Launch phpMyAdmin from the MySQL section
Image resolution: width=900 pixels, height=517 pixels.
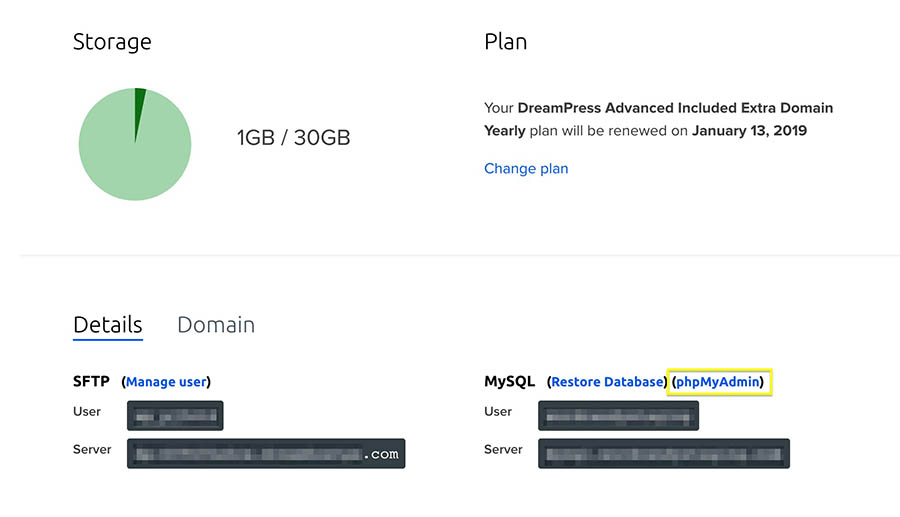(x=718, y=381)
